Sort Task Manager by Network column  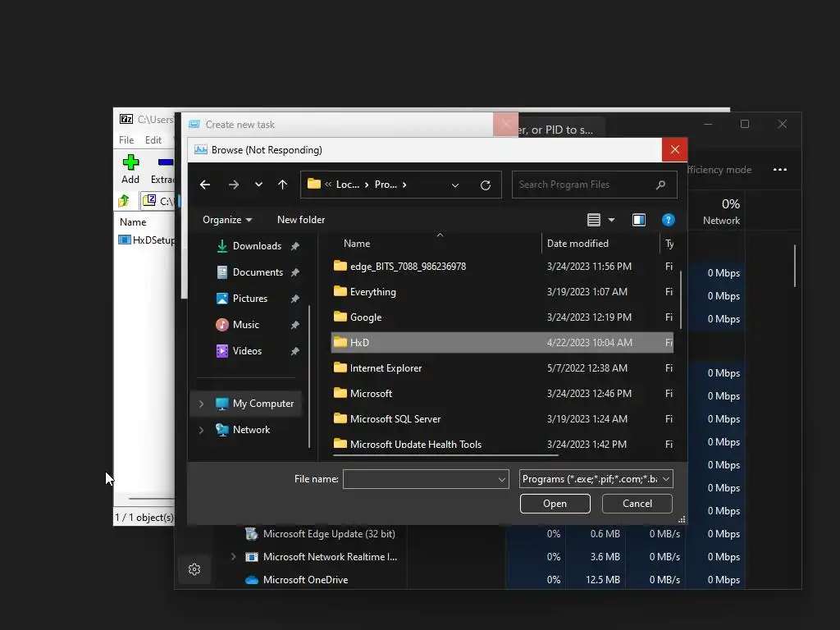721,212
